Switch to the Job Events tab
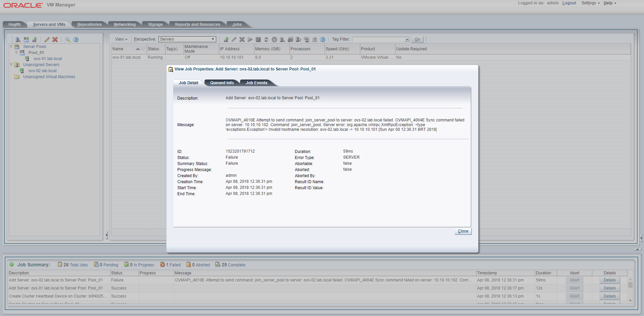The width and height of the screenshot is (644, 316). (256, 83)
